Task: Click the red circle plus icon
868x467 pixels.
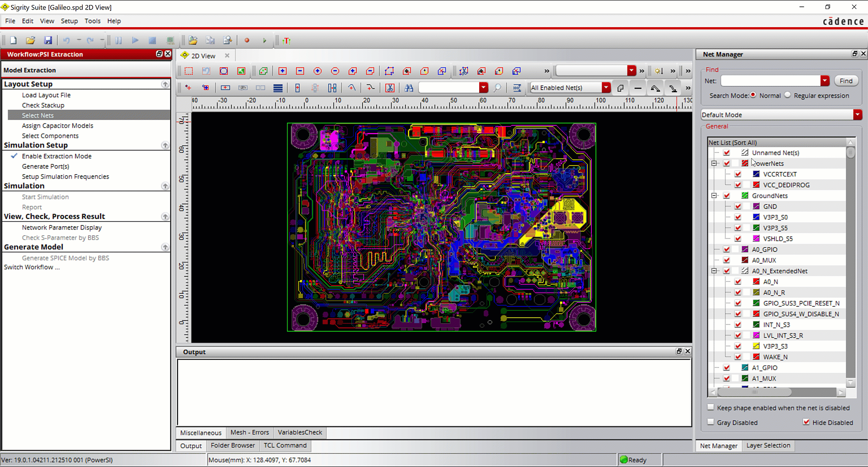Action: (x=317, y=71)
